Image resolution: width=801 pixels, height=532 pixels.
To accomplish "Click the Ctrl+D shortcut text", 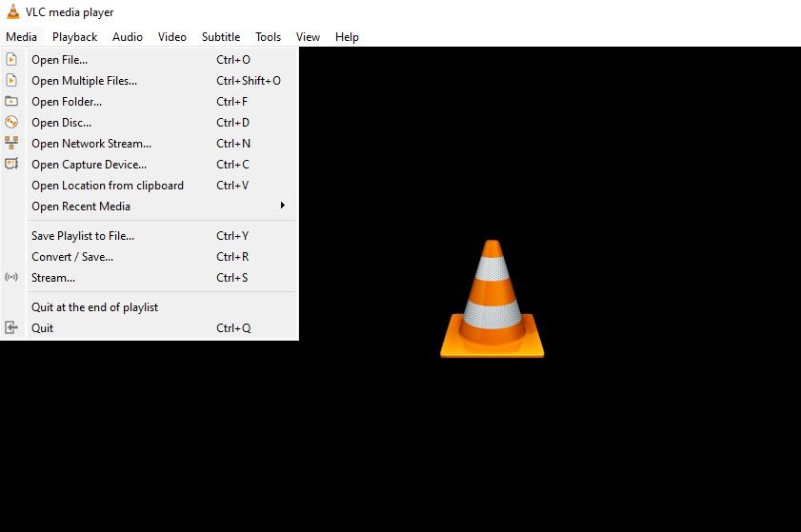I will [233, 123].
